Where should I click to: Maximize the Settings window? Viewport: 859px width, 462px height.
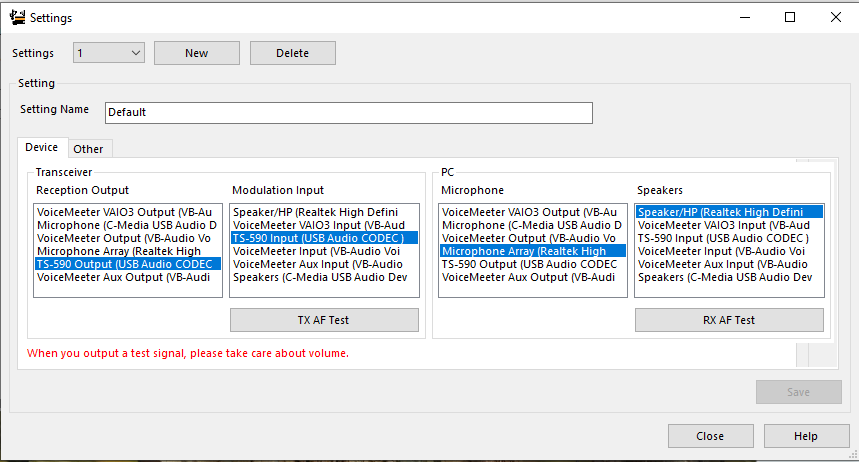coord(790,18)
